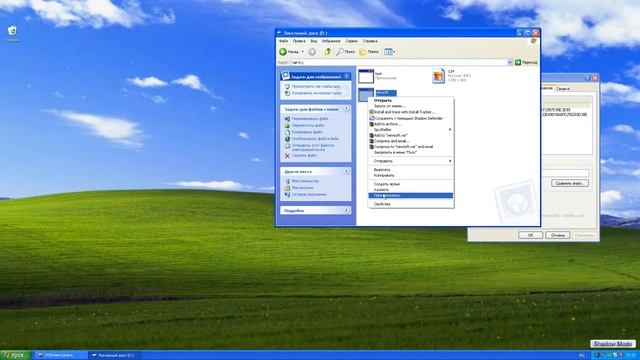The height and width of the screenshot is (360, 640).
Task: Click the Пуск start button
Action: (16, 355)
